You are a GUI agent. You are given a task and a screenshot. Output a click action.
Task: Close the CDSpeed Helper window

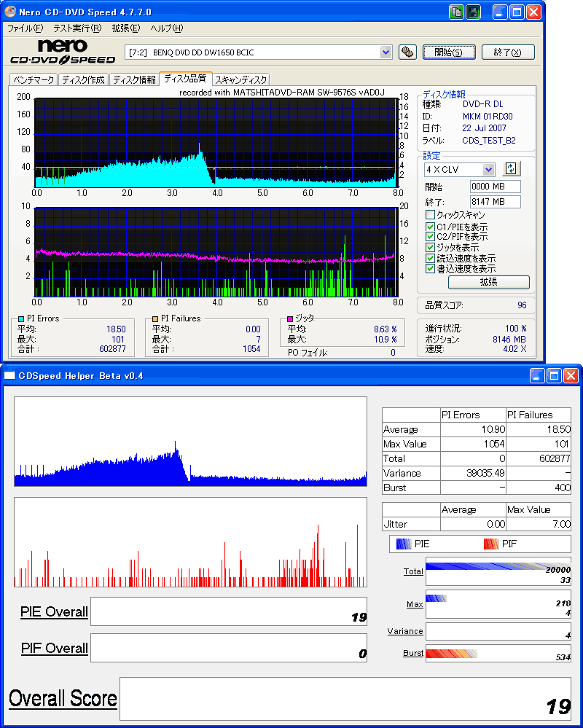tap(571, 375)
